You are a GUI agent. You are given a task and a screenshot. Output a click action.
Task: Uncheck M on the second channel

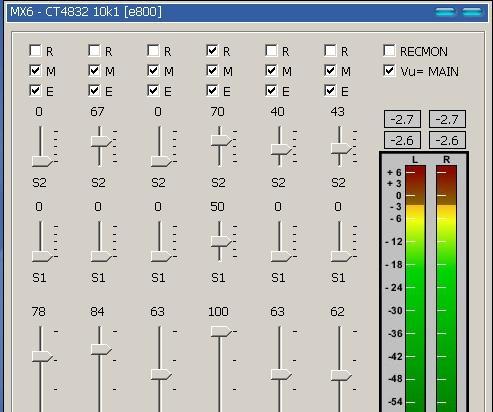pyautogui.click(x=94, y=71)
